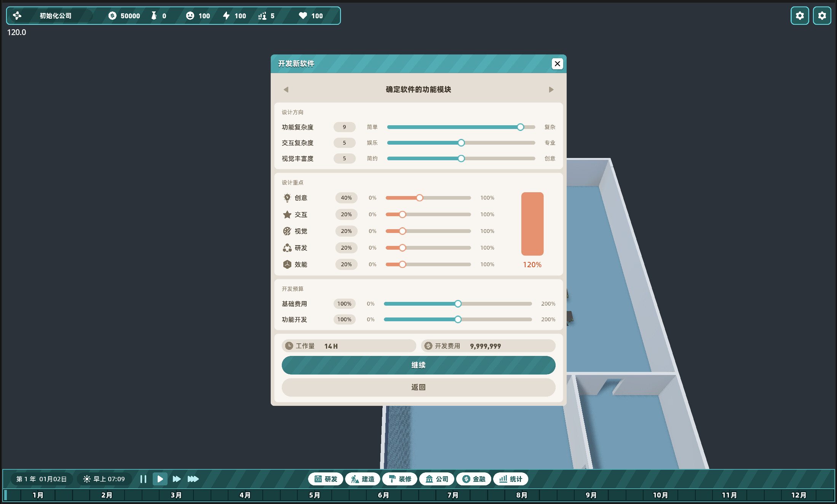Image resolution: width=837 pixels, height=504 pixels.
Task: Click the money coin icon beside 50000
Action: [x=112, y=16]
